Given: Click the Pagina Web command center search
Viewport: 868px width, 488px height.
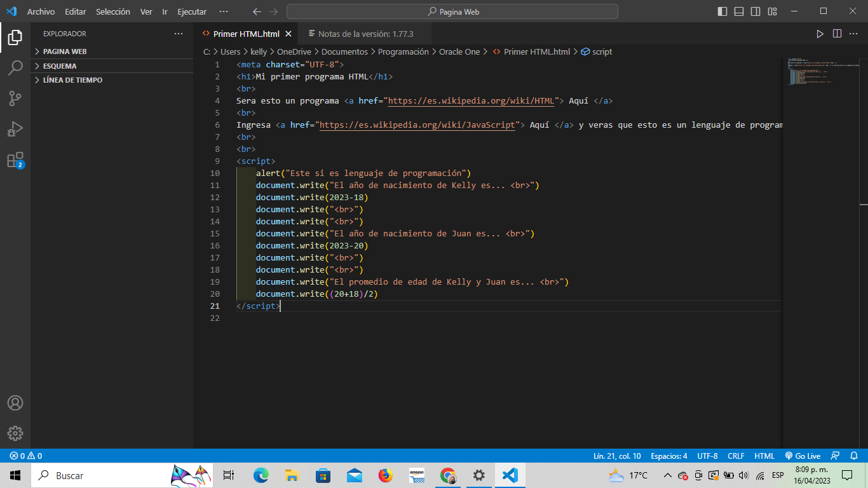Looking at the screenshot, I should [x=452, y=11].
